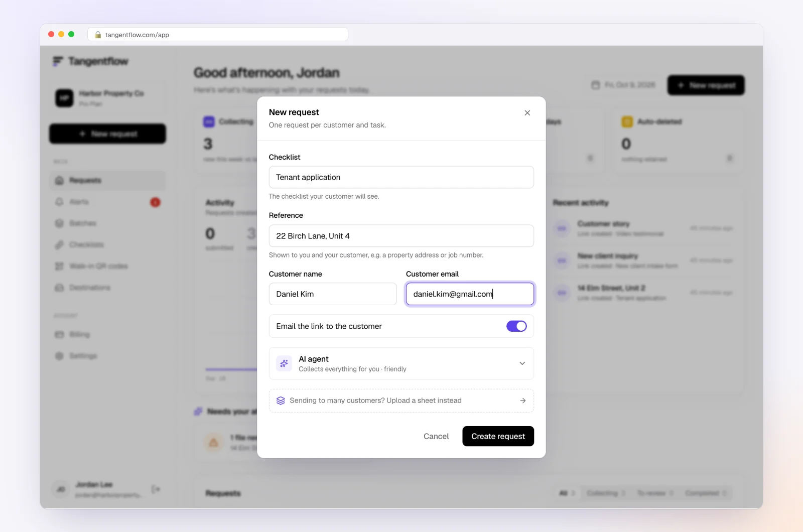Select the Completed filter tab under Requests
The height and width of the screenshot is (532, 803).
706,493
